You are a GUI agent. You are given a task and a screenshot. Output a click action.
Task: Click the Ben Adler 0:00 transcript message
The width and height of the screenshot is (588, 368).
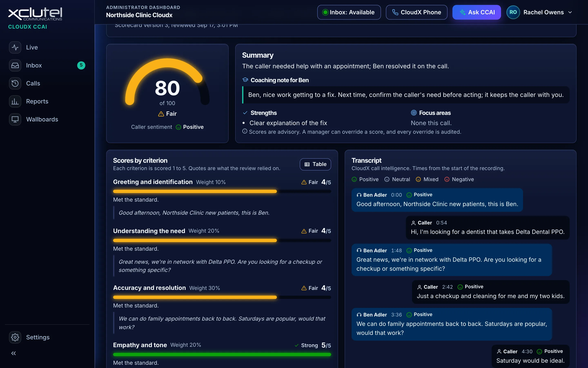(x=437, y=200)
